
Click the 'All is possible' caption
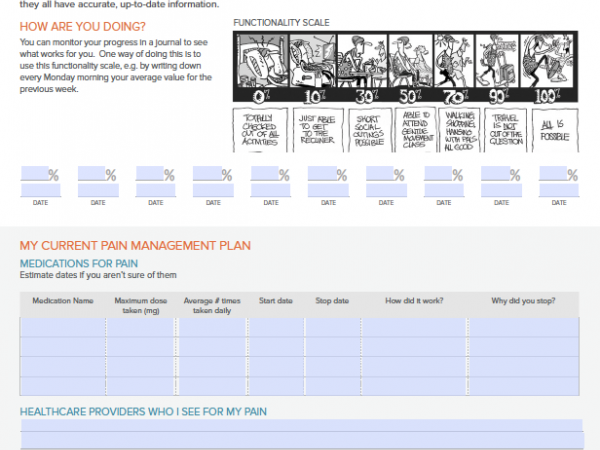pos(555,130)
